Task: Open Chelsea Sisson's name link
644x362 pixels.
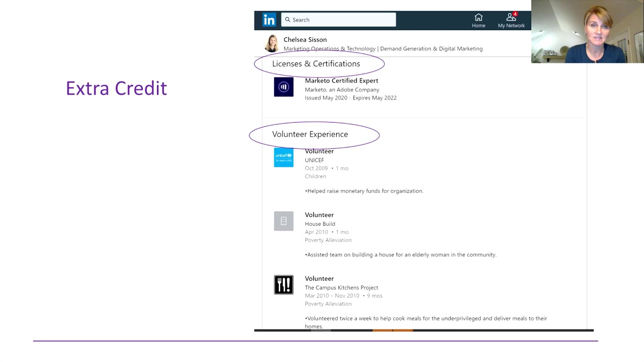Action: point(305,39)
